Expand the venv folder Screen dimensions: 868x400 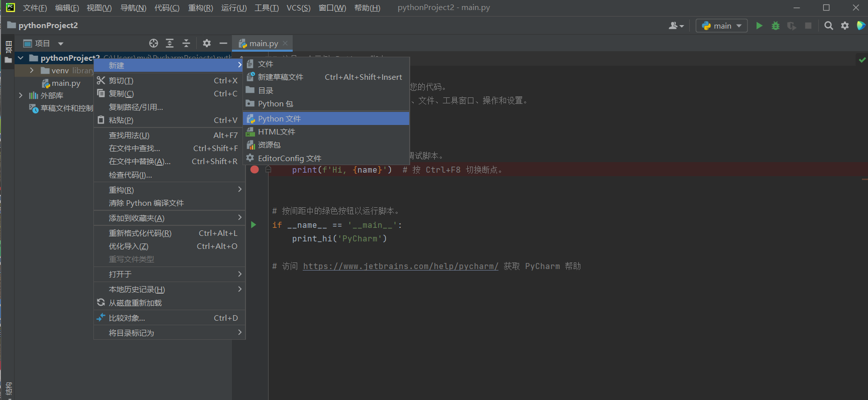[32, 70]
